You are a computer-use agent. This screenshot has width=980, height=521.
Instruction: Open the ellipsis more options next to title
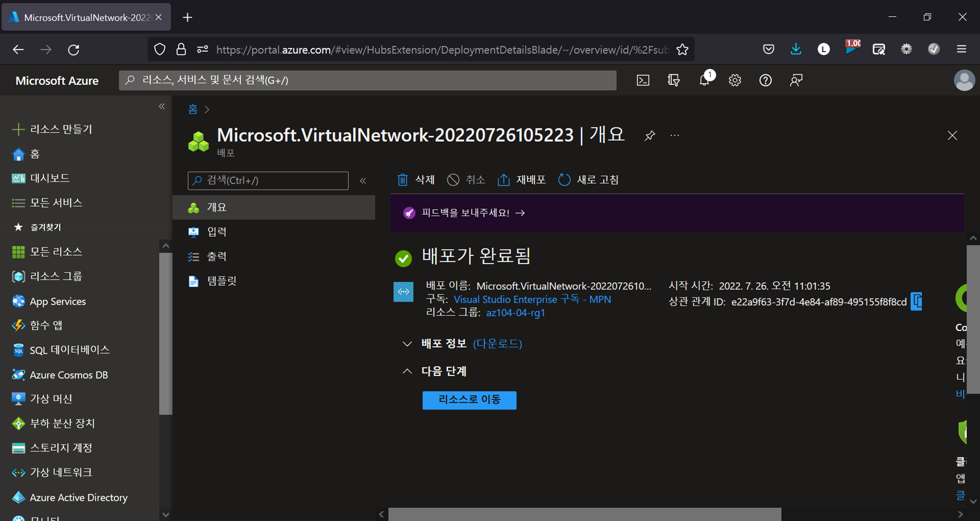(675, 135)
